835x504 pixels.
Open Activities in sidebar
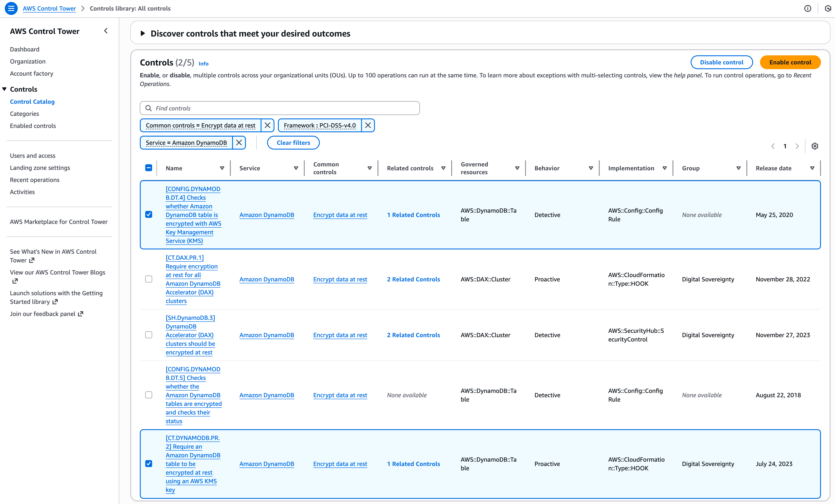coord(22,192)
